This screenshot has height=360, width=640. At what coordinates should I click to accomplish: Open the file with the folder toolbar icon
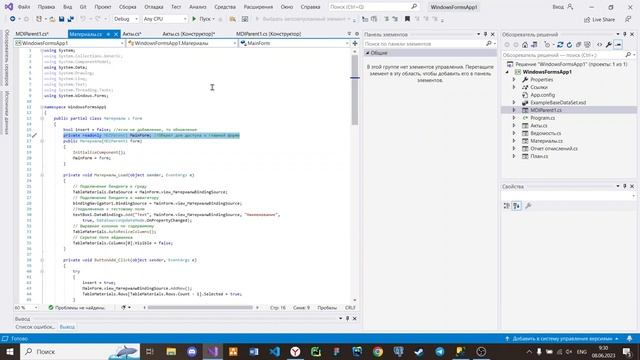[x=52, y=19]
